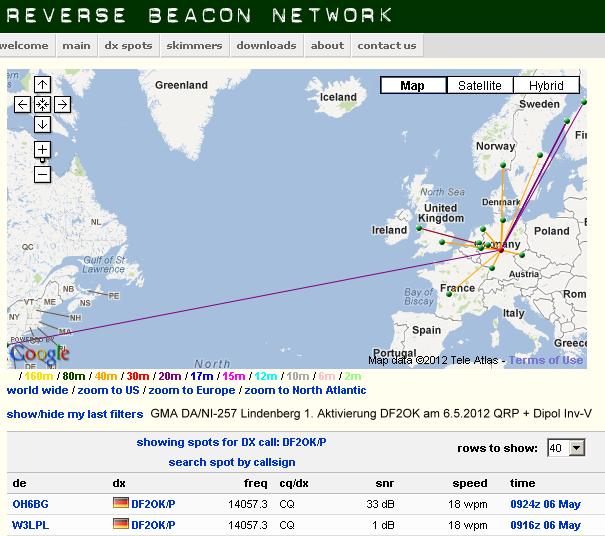The height and width of the screenshot is (536, 605).
Task: Click the world wide zoom link
Action: point(37,390)
